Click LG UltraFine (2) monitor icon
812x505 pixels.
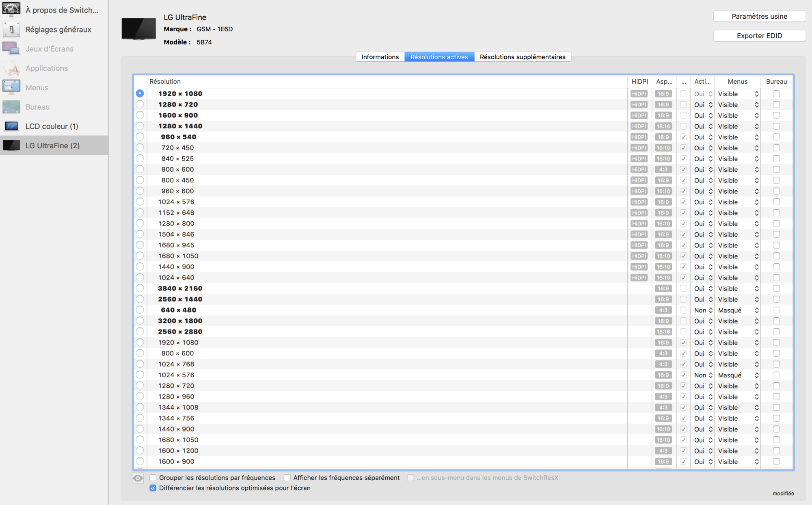click(11, 145)
